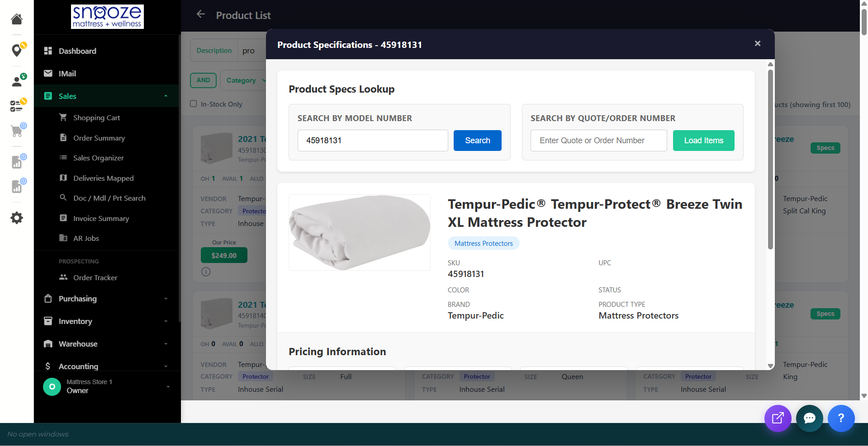
Task: Click the Enter Quote or Order Number field
Action: [598, 141]
